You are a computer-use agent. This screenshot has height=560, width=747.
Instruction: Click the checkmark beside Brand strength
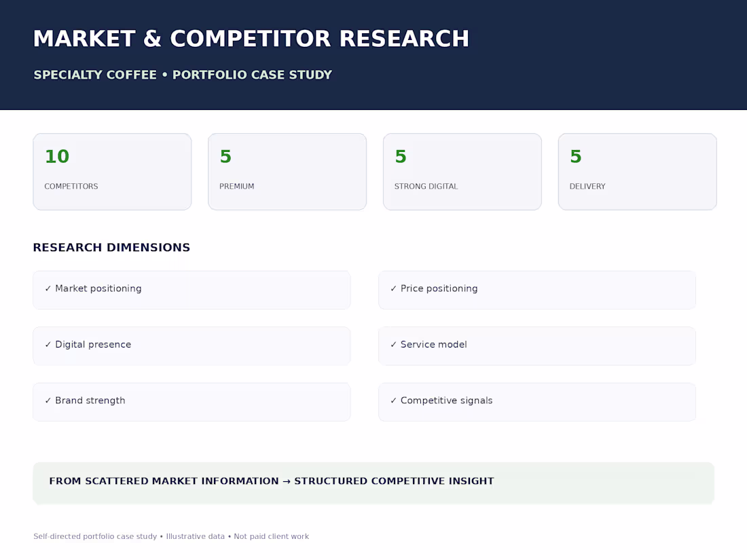click(48, 401)
